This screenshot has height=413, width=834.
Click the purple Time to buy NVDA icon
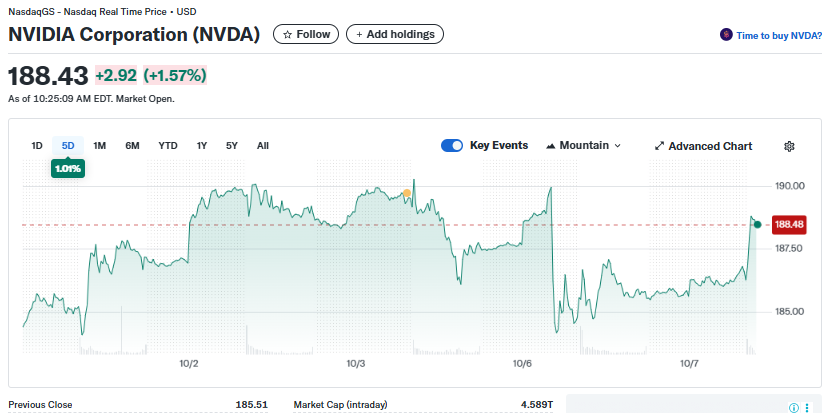(726, 35)
